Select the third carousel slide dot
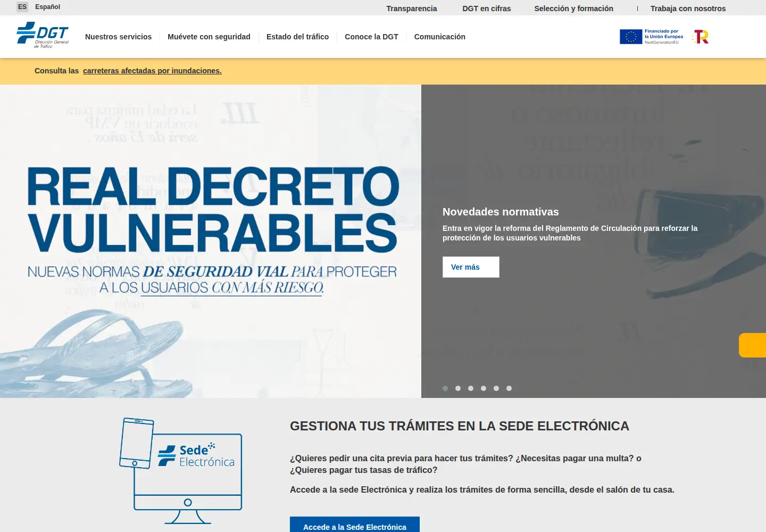This screenshot has width=766, height=532. (471, 388)
